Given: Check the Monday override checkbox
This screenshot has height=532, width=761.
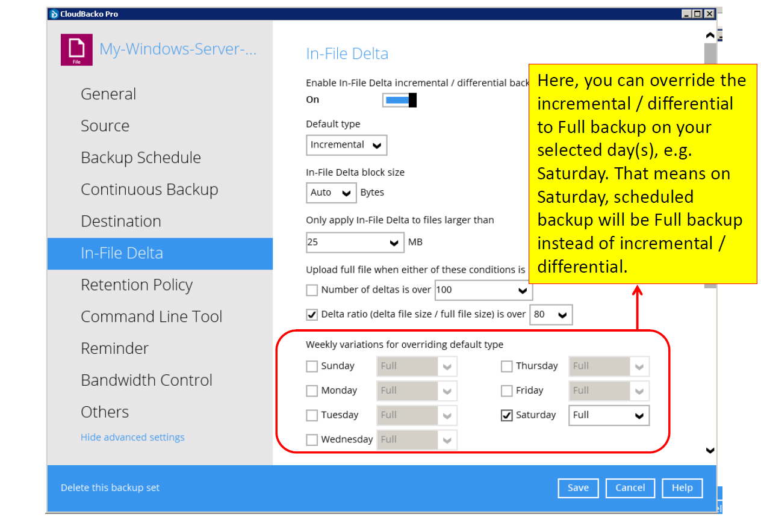Looking at the screenshot, I should pos(312,391).
